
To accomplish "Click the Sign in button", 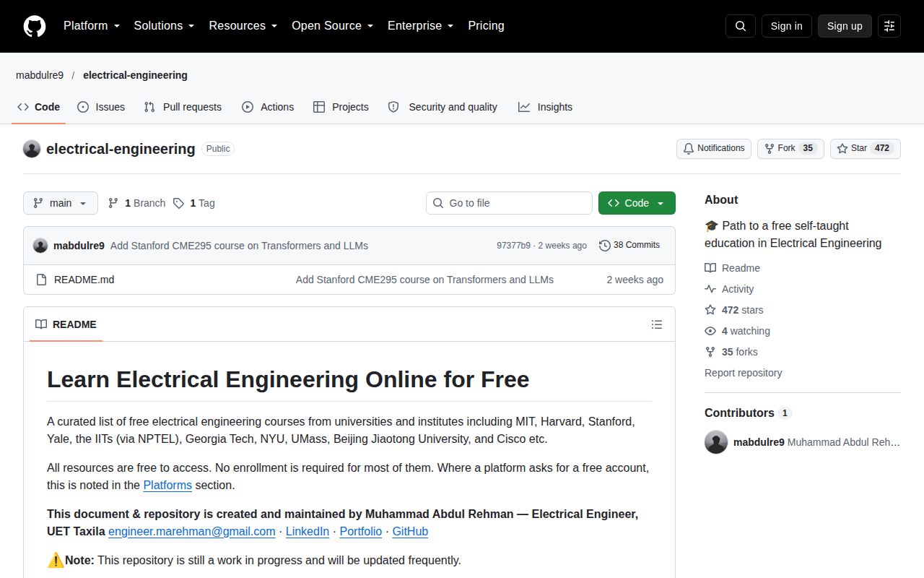I will click(786, 26).
